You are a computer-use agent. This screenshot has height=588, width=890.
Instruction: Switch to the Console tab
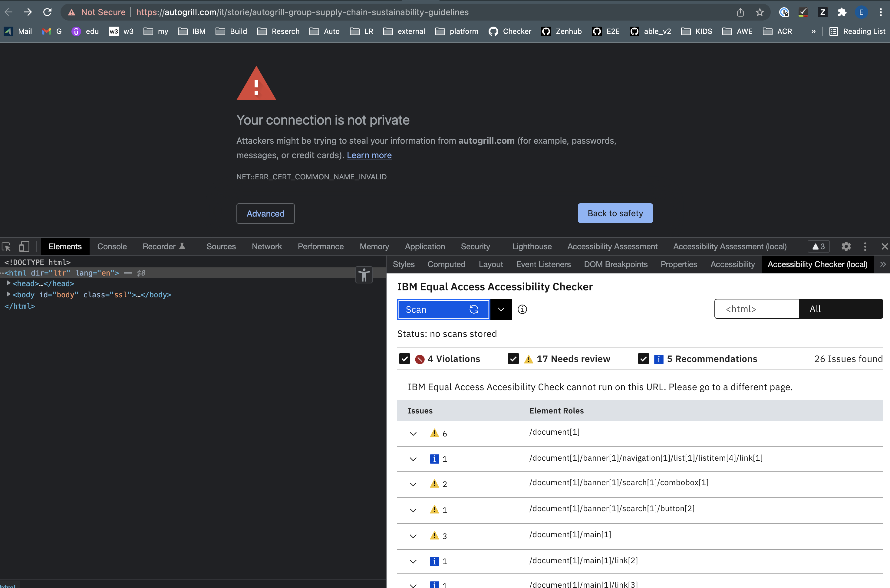[112, 247]
